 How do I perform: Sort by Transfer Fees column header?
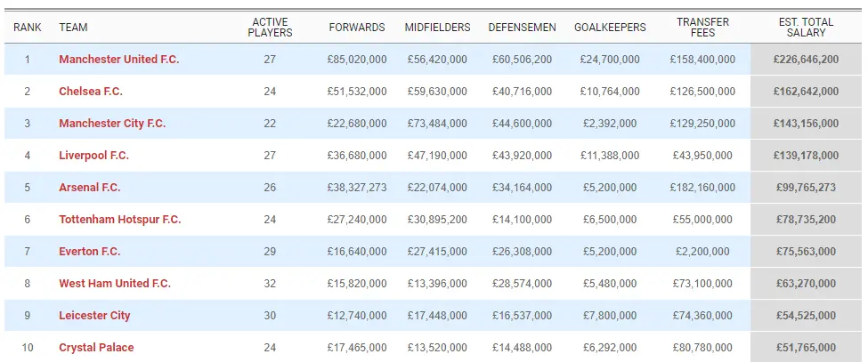pyautogui.click(x=702, y=28)
